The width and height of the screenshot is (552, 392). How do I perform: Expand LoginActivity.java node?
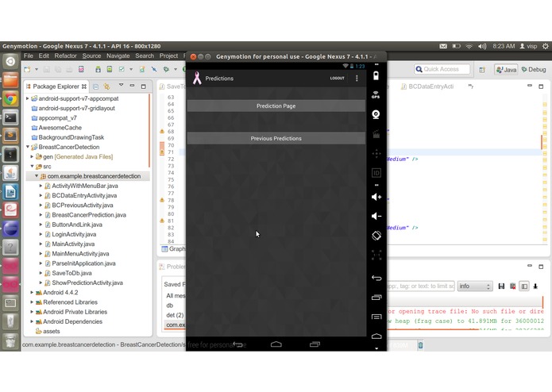tap(41, 234)
